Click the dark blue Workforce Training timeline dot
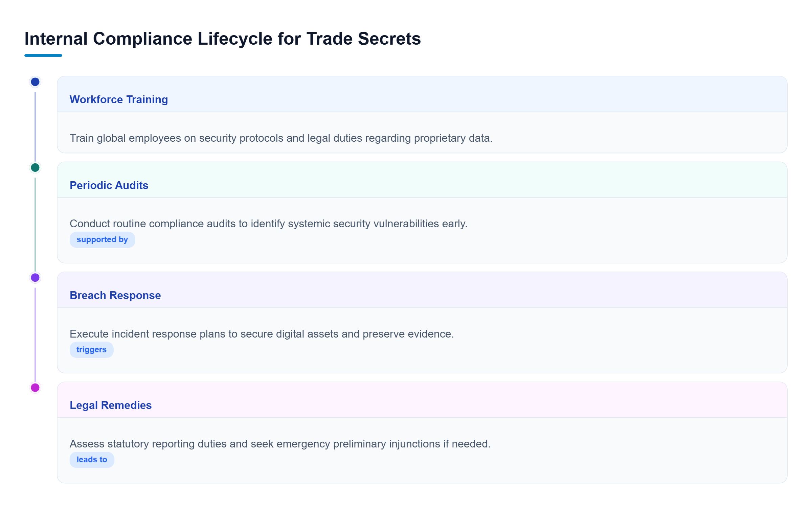812x508 pixels. [x=35, y=82]
